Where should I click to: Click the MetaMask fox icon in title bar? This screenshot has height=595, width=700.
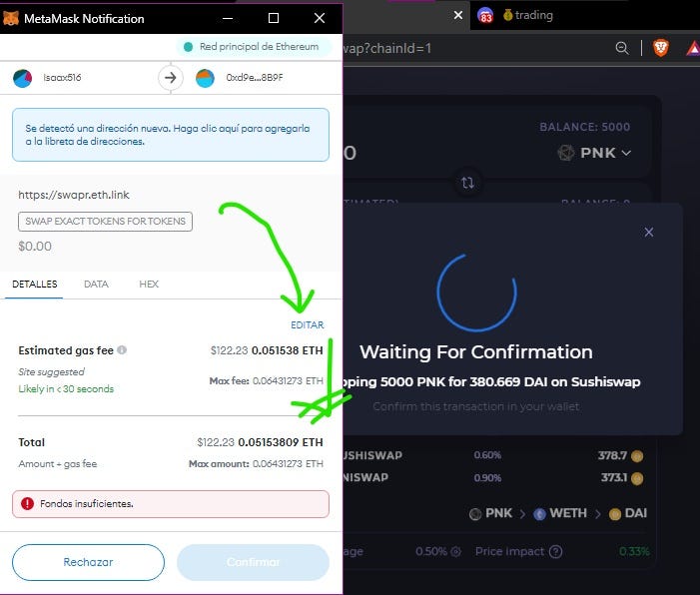click(x=10, y=18)
